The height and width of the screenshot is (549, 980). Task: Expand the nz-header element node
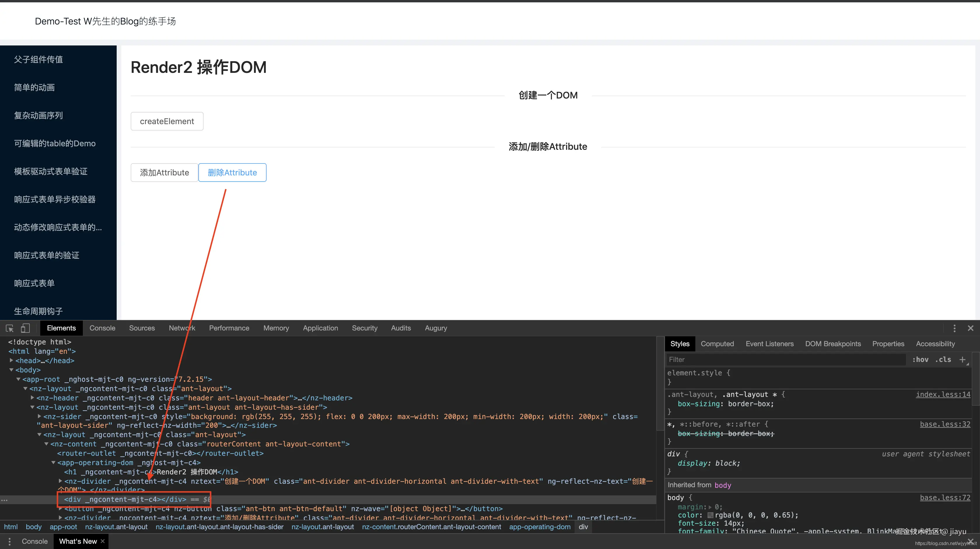(x=32, y=398)
